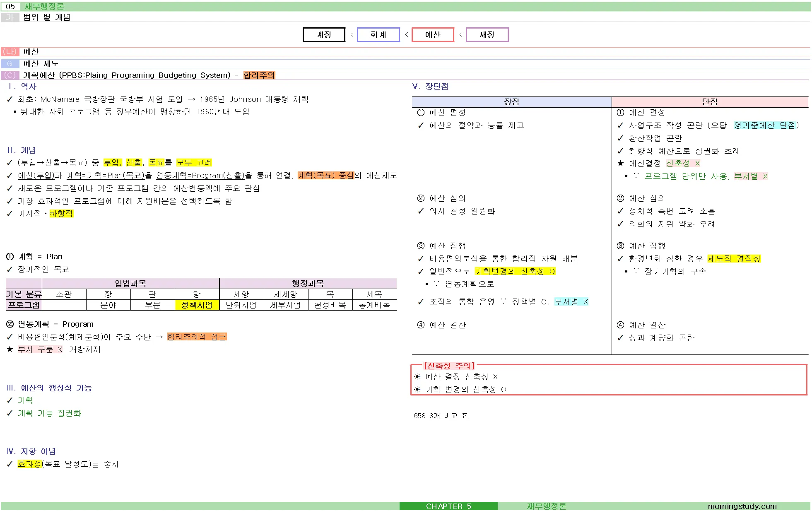Viewport: 812px width, 511px height.
Task: Click the [신축성 주의] box title
Action: [449, 366]
